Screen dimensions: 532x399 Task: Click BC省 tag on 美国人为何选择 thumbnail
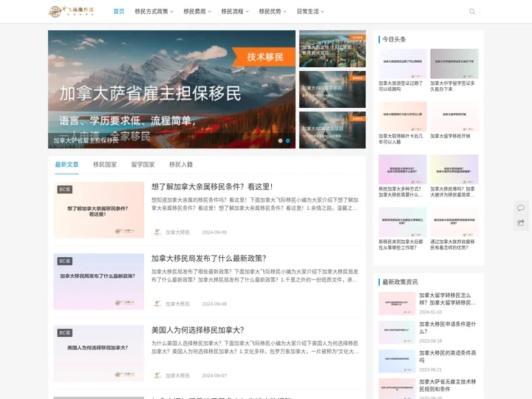coord(64,332)
